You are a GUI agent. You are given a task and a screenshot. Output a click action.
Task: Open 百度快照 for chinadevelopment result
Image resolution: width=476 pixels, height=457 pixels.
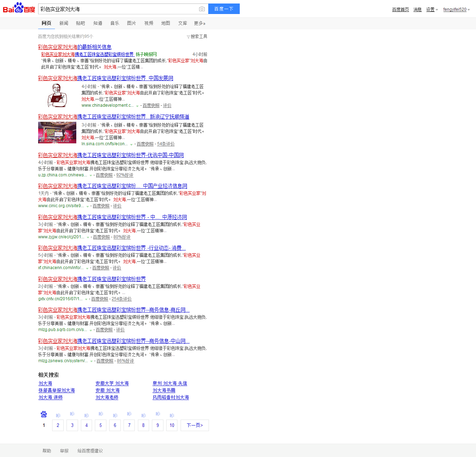pos(151,106)
